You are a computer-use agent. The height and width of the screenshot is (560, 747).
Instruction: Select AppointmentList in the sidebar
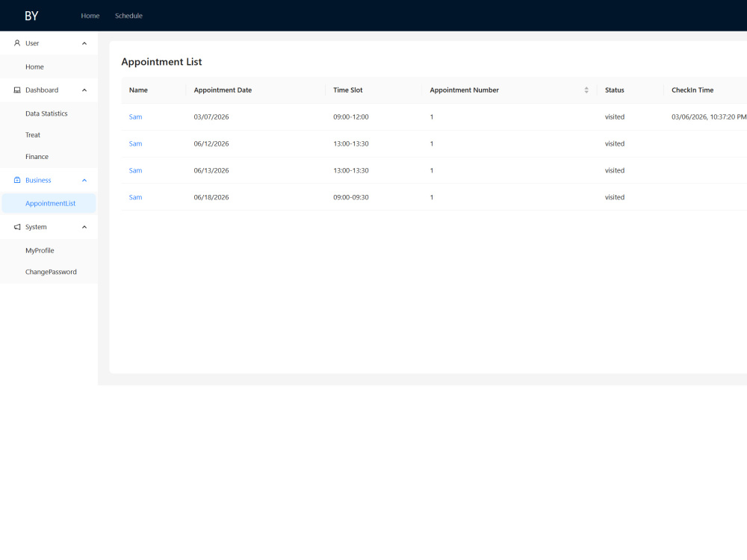[50, 203]
